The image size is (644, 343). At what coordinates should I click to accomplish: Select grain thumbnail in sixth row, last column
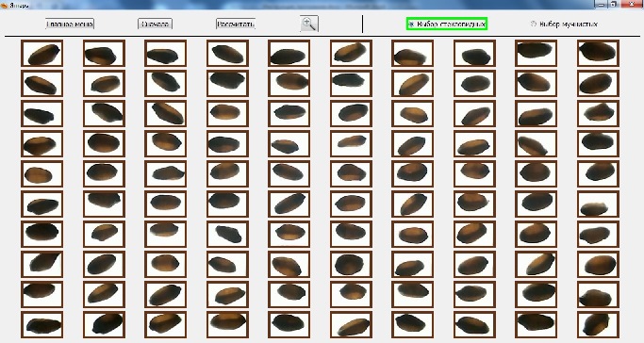598,204
